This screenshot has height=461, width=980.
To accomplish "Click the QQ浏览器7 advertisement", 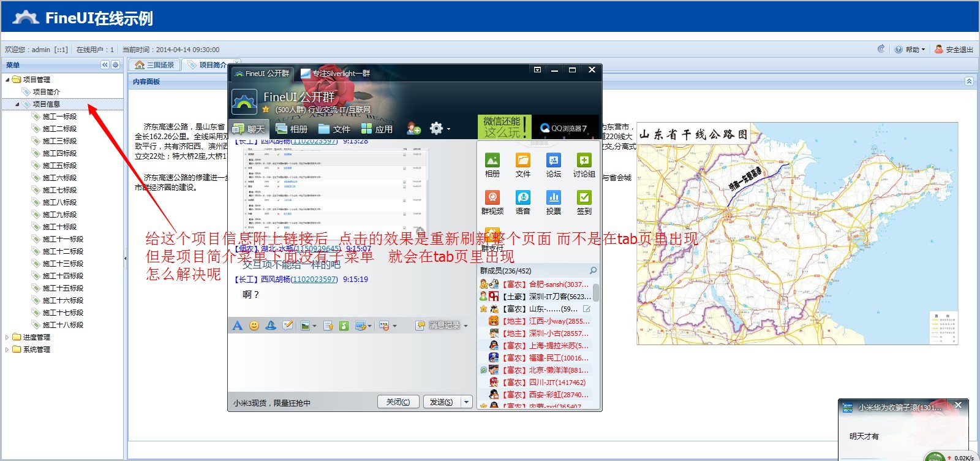I will click(x=566, y=128).
